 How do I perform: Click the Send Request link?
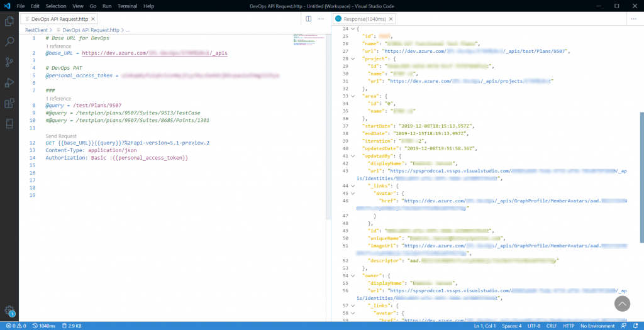tap(61, 136)
